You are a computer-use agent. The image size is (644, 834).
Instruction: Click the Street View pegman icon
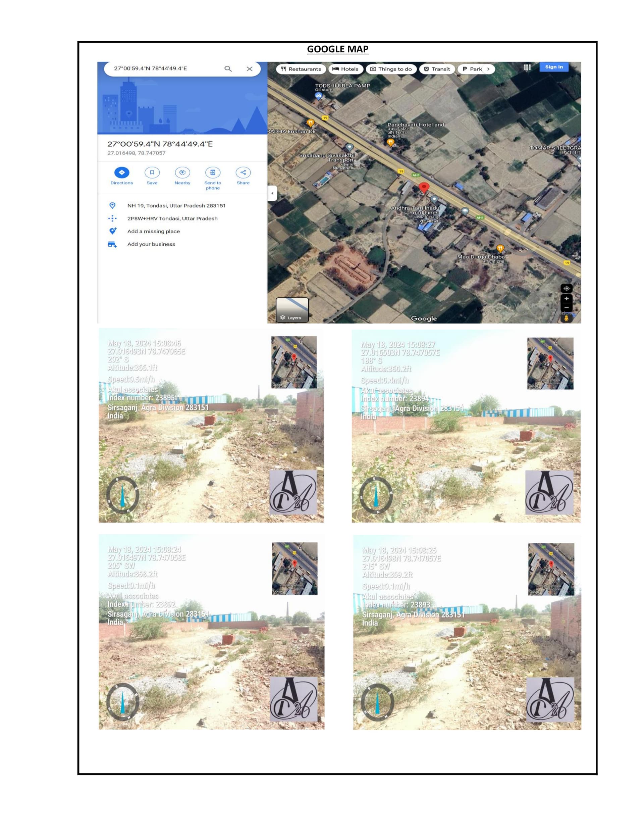click(x=567, y=318)
